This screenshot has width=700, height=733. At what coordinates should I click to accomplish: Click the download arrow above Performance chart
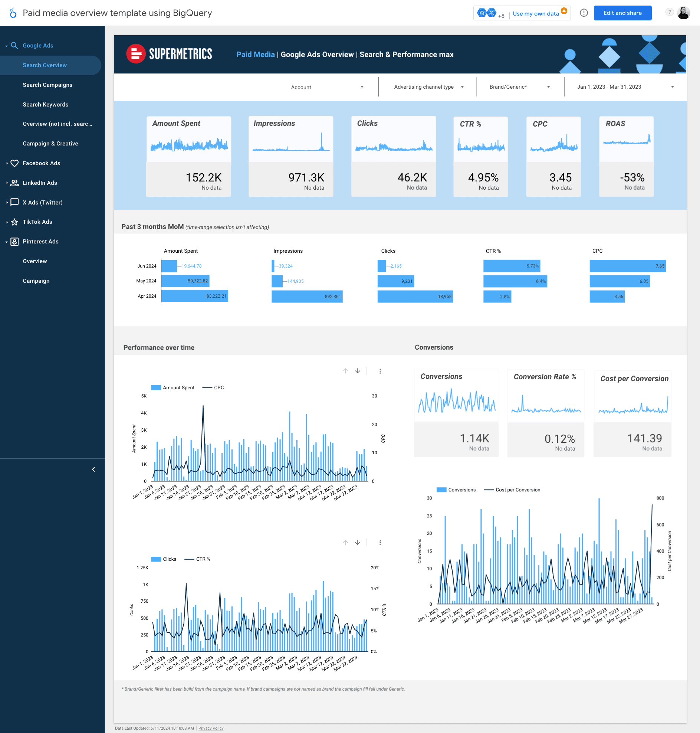(357, 371)
